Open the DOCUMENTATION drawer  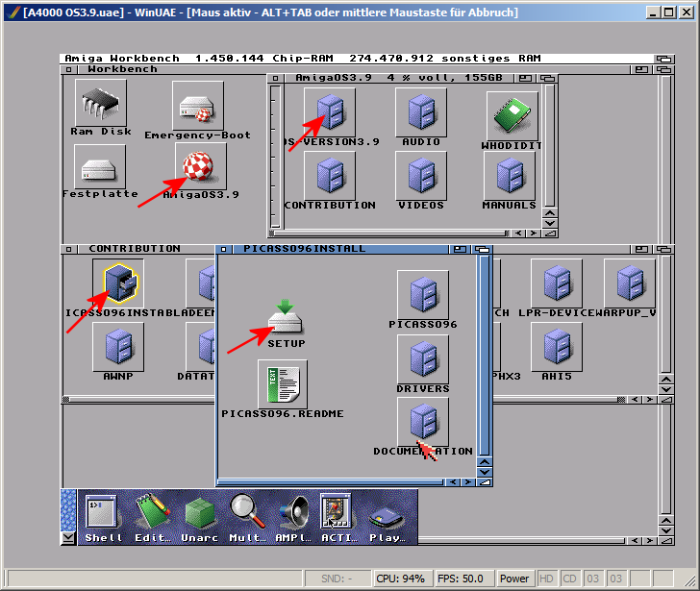(423, 422)
